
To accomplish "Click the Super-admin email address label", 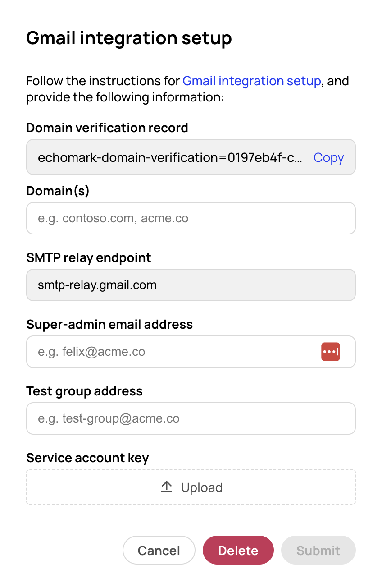I will tap(109, 324).
